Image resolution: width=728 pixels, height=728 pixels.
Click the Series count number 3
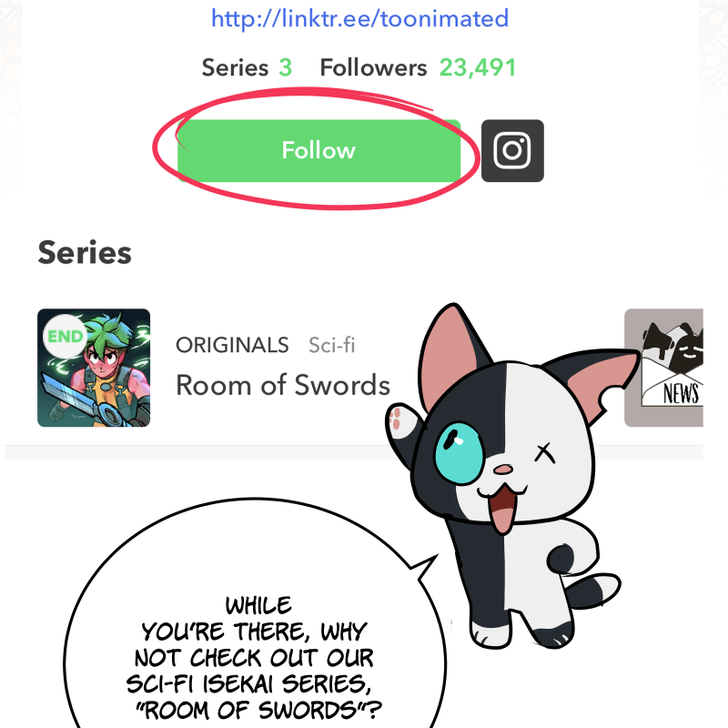coord(286,67)
